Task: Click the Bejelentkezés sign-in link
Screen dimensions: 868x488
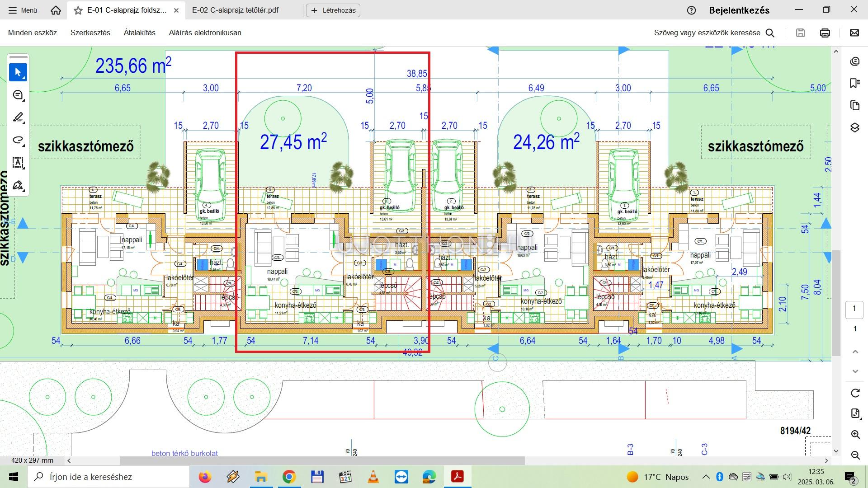Action: pyautogui.click(x=739, y=10)
